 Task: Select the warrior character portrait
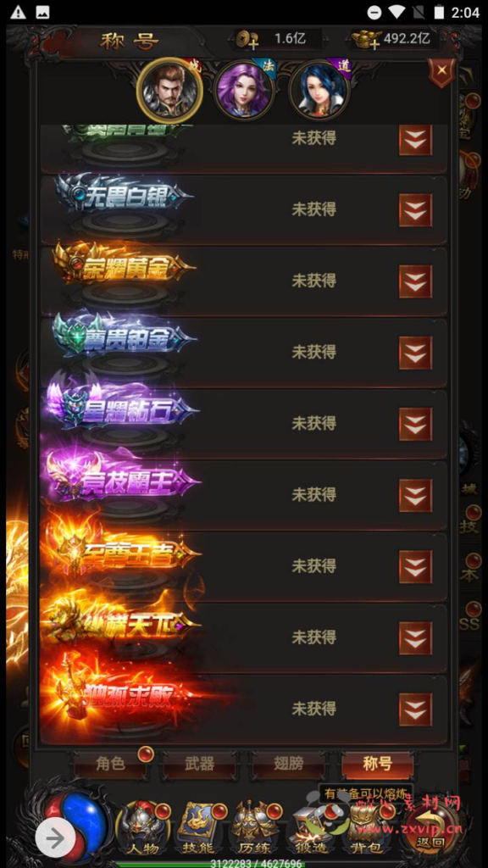pyautogui.click(x=169, y=90)
